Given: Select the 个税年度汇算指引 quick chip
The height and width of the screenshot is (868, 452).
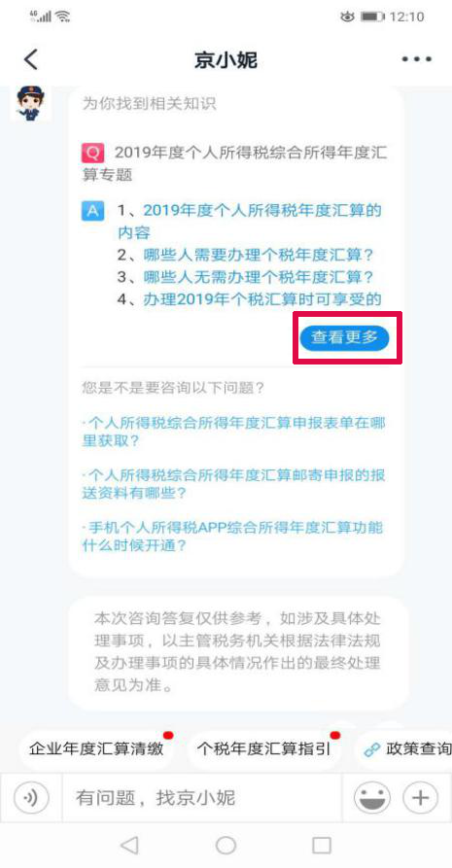Looking at the screenshot, I should click(264, 749).
